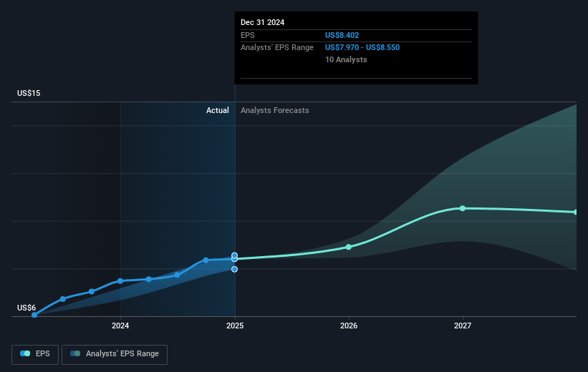588x372 pixels.
Task: Click the 2024 x-axis label
Action: (x=120, y=325)
